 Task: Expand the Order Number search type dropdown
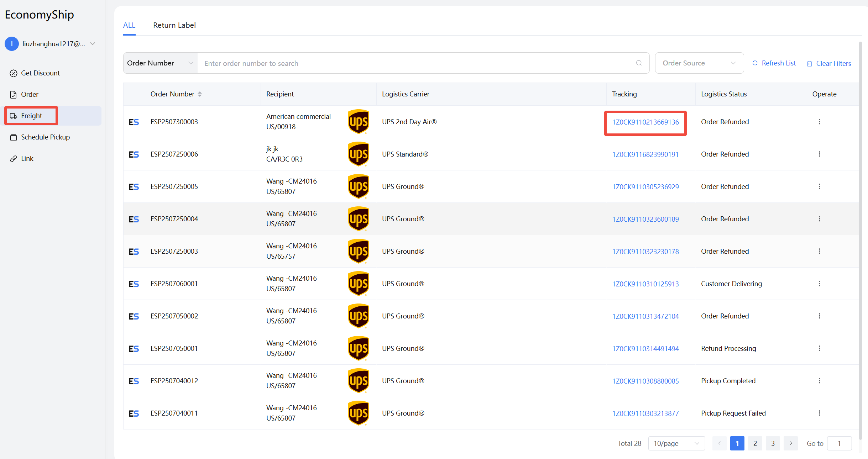pos(160,63)
